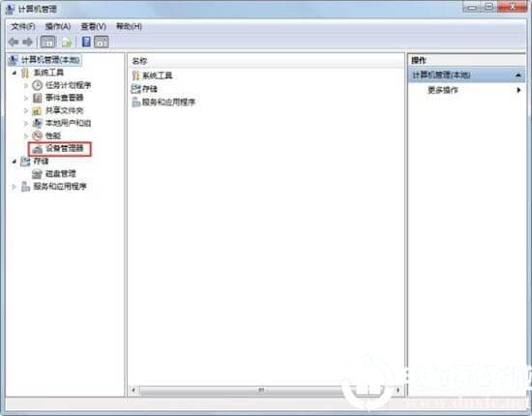Select 存储 icon in the center list
This screenshot has width=532, height=416.
point(136,89)
